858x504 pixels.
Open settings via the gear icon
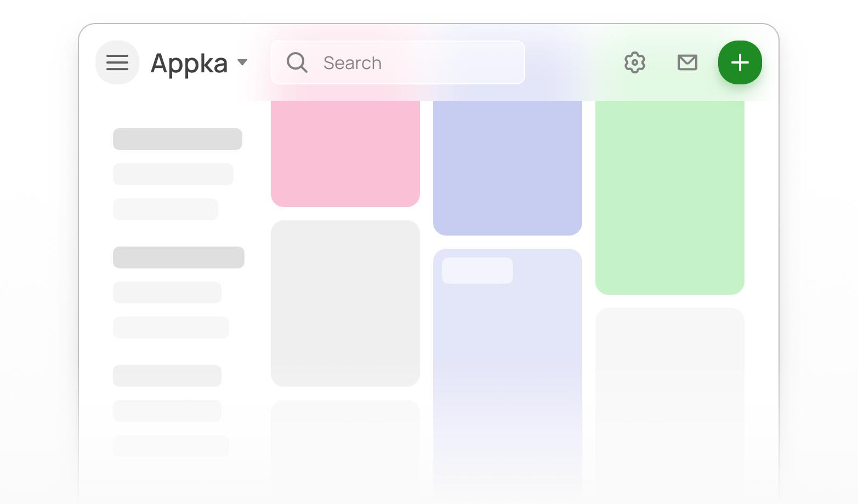(635, 62)
